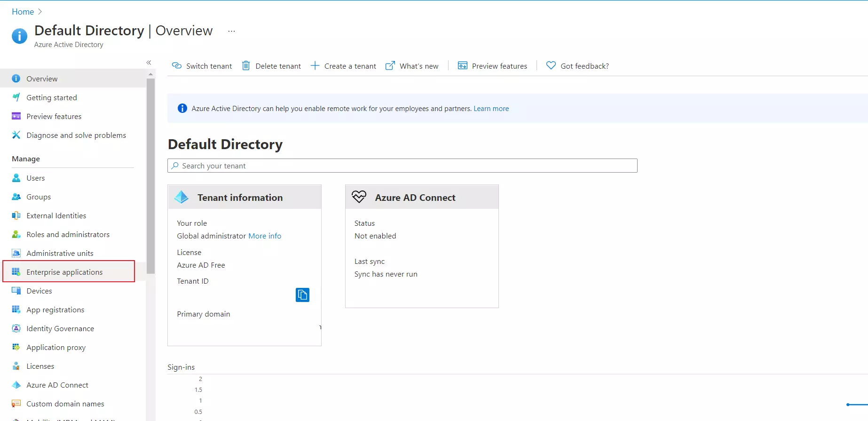
Task: Click the External Identities icon
Action: coord(16,215)
